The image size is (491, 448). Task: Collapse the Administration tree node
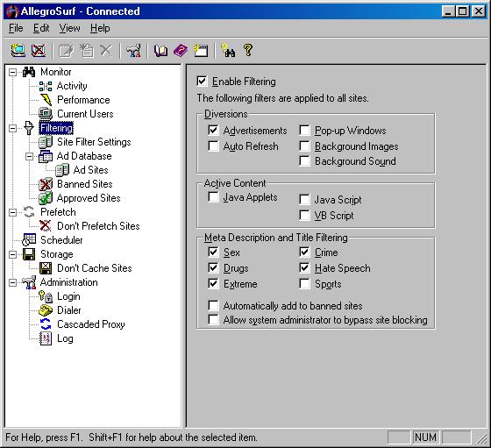click(x=12, y=282)
